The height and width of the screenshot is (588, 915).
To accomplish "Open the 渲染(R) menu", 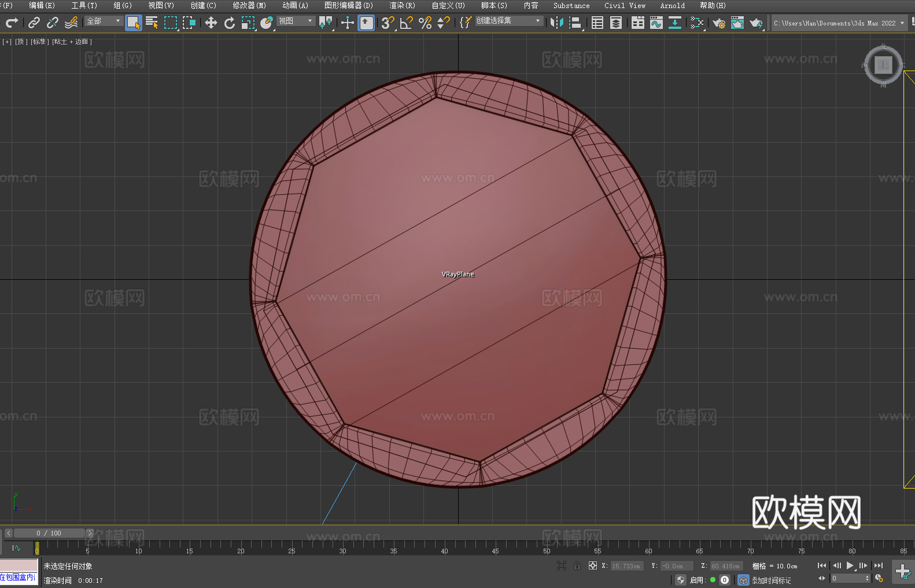I will [403, 5].
